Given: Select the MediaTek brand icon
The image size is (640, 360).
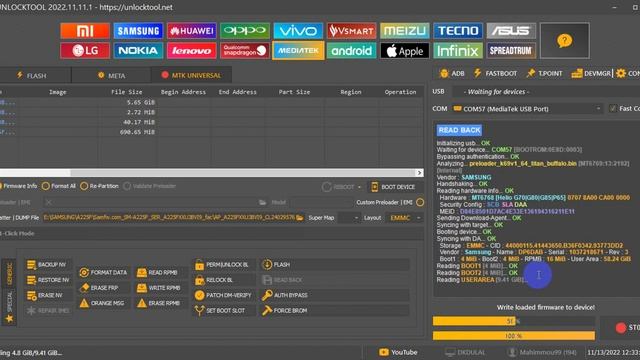Looking at the screenshot, I should tap(298, 51).
